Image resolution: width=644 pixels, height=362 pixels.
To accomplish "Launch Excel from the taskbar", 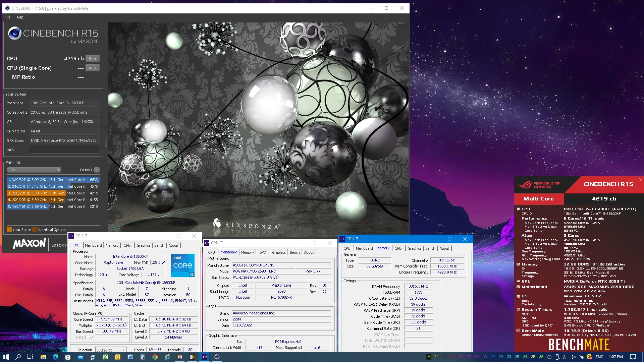I will pos(105,357).
